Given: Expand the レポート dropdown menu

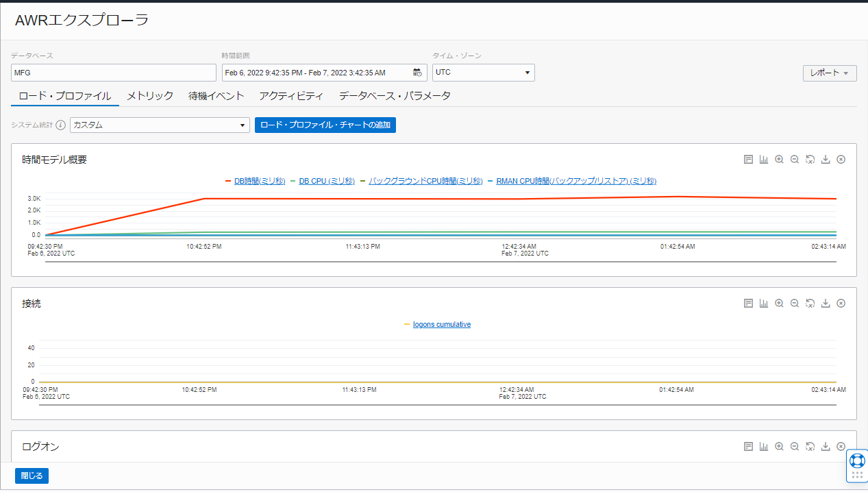Looking at the screenshot, I should (829, 73).
